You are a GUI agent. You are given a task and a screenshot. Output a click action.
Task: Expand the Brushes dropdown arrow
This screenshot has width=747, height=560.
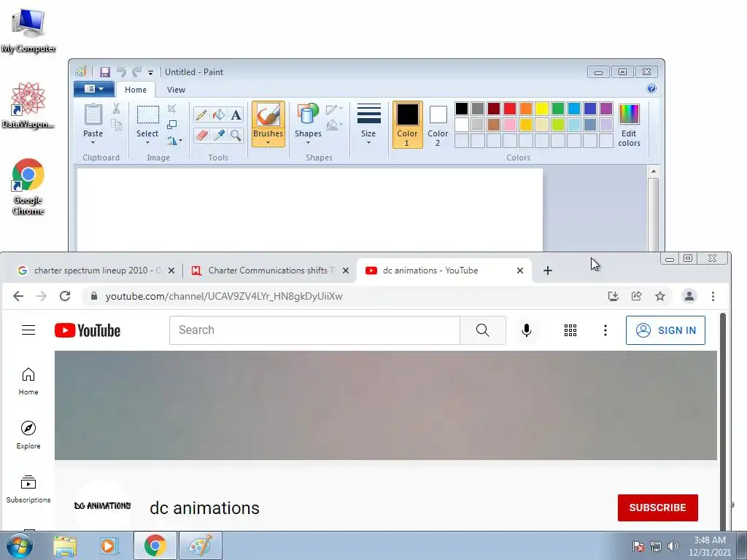pyautogui.click(x=268, y=142)
